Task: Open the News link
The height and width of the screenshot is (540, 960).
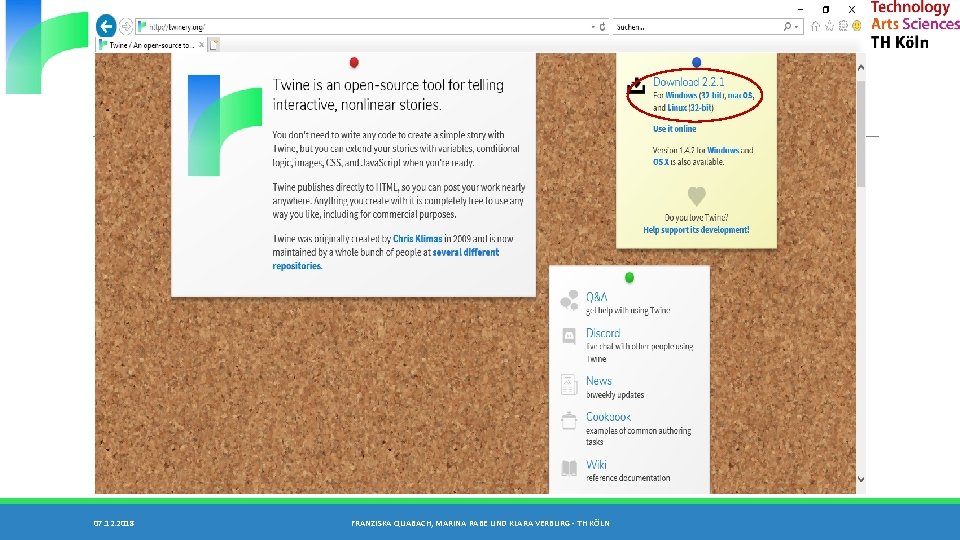Action: (x=598, y=381)
